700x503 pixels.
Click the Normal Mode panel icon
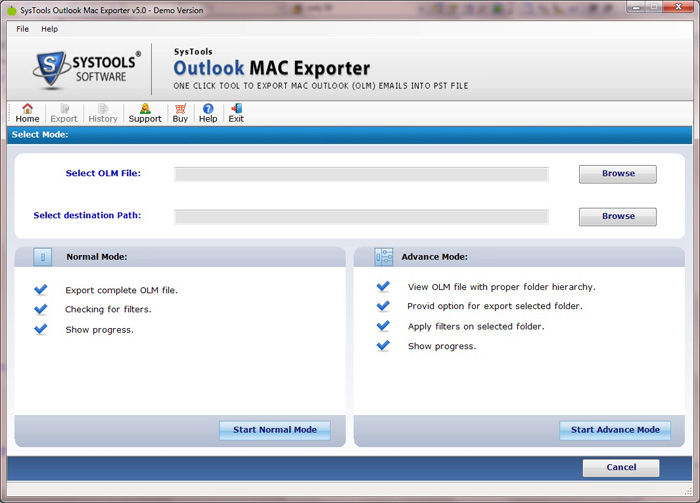[43, 257]
